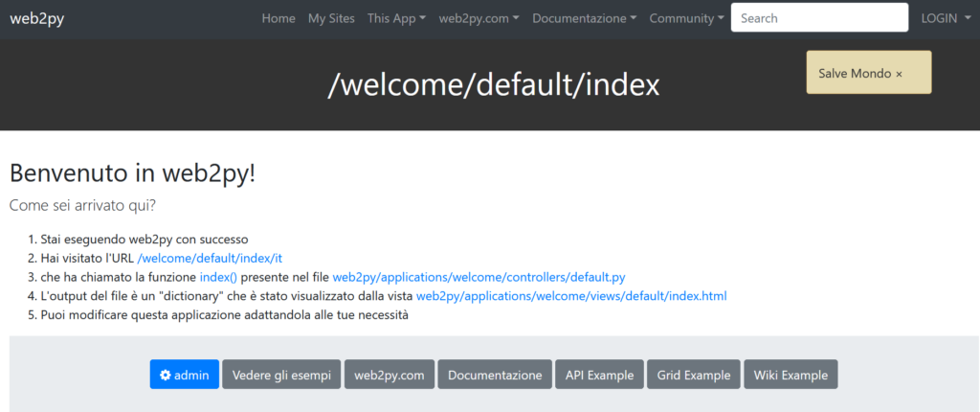Open the Wiki Example button
Viewport: 980px width, 412px height.
pyautogui.click(x=791, y=375)
